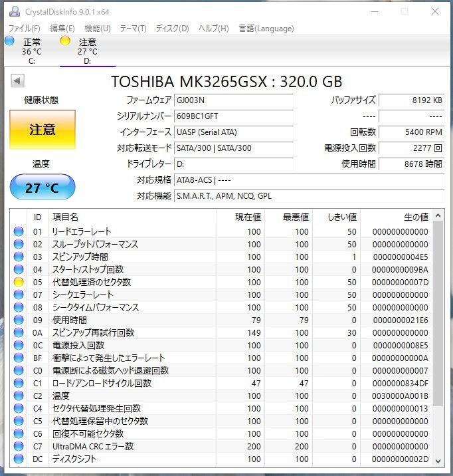Viewport: 453px width, 476px height.
Task: Select the ロード/アンロードサイクル回数 row name
Action: click(x=102, y=383)
